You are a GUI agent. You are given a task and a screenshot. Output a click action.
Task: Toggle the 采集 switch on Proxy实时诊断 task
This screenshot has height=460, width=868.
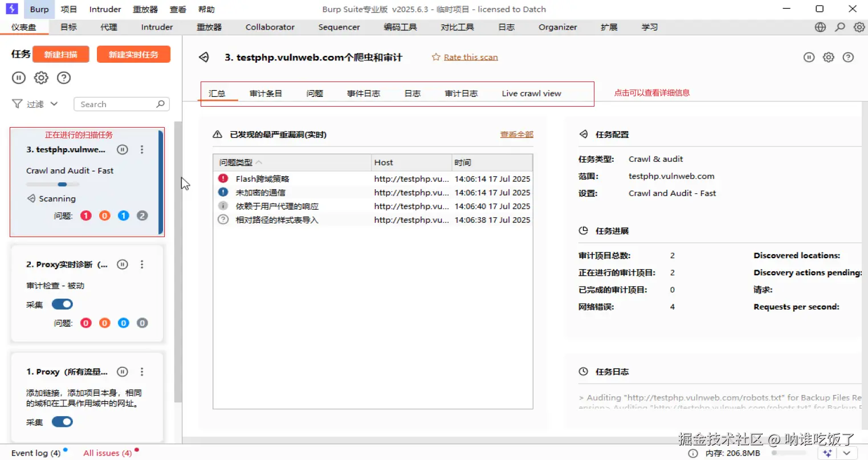62,304
